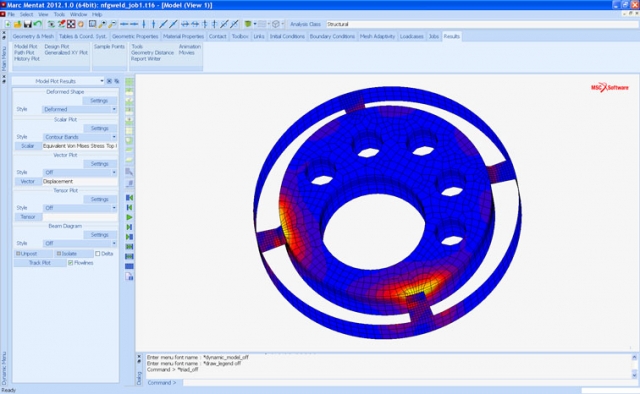
Task: Click the Track Plot button
Action: pyautogui.click(x=40, y=263)
